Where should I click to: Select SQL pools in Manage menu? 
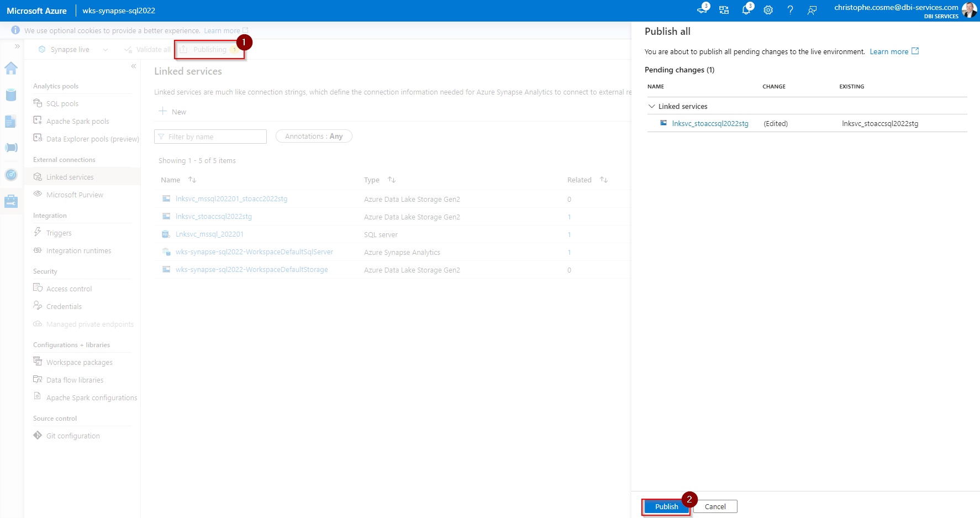(62, 104)
